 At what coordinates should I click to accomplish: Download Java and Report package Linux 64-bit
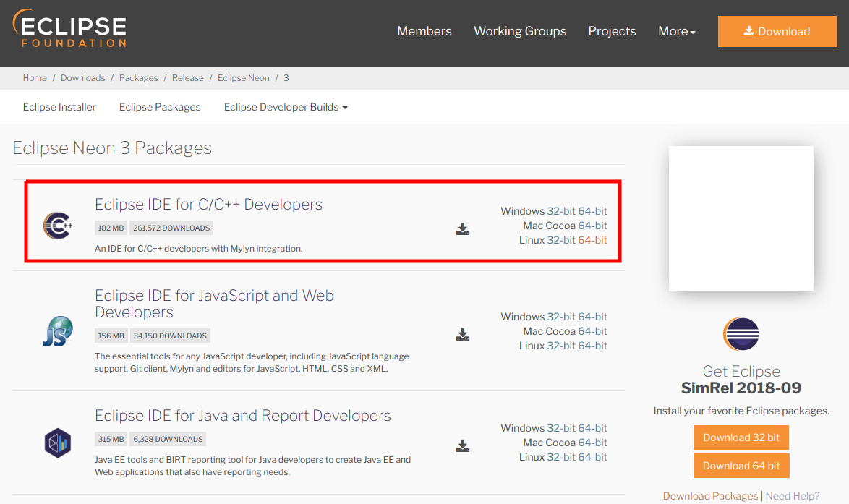[592, 457]
